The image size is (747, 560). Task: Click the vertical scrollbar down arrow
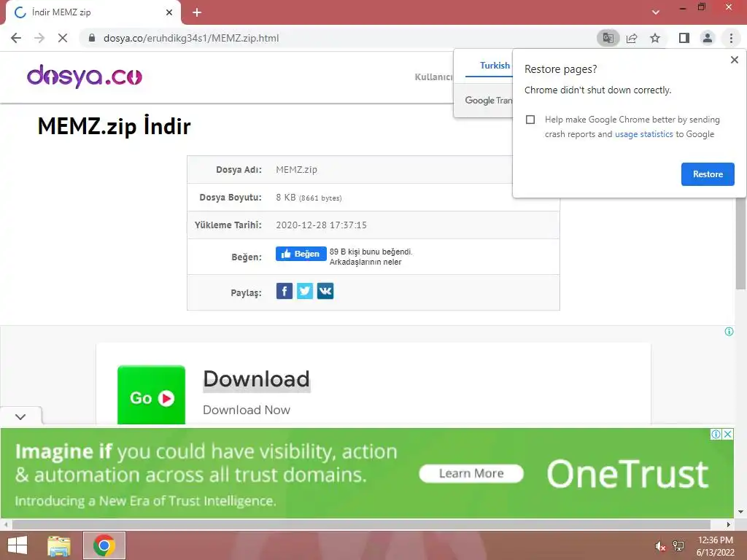(740, 512)
